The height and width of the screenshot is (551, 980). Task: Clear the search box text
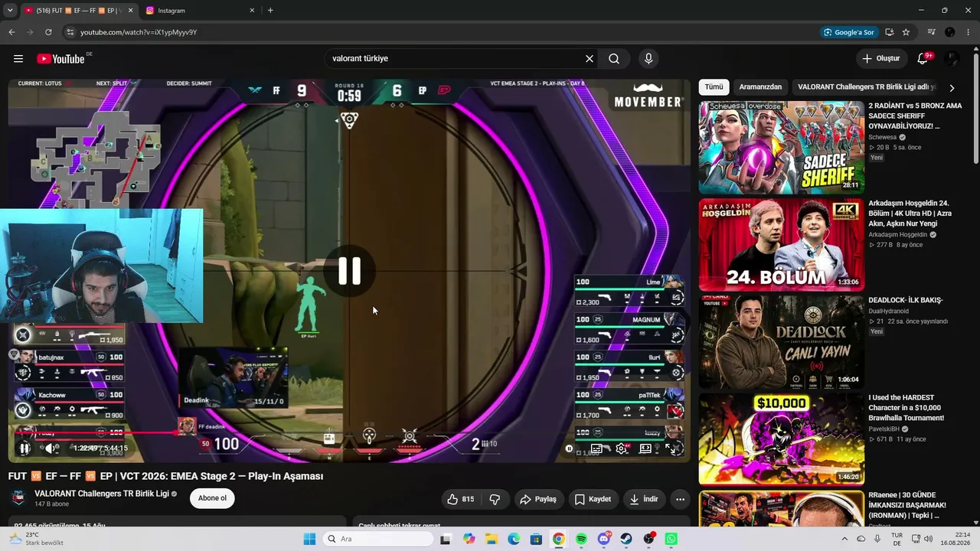coord(590,59)
